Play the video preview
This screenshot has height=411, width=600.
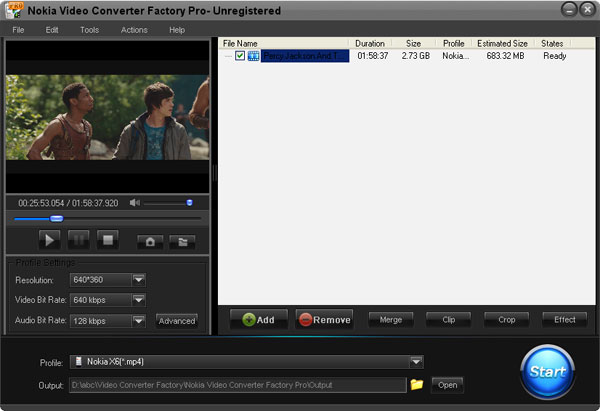point(48,240)
